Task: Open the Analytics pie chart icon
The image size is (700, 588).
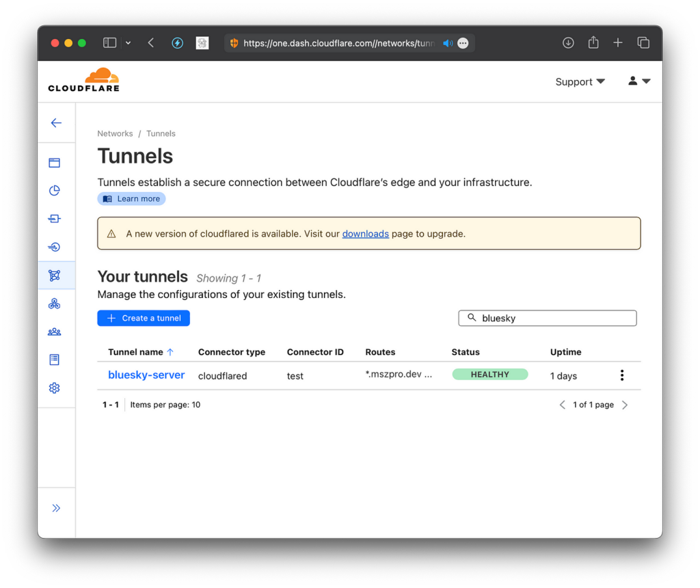Action: point(56,191)
